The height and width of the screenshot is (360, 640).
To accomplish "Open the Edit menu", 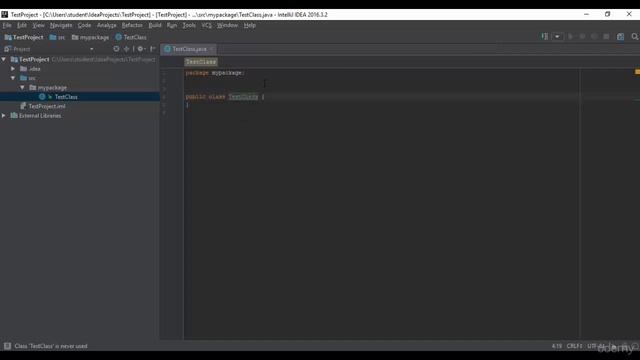I will click(22, 25).
